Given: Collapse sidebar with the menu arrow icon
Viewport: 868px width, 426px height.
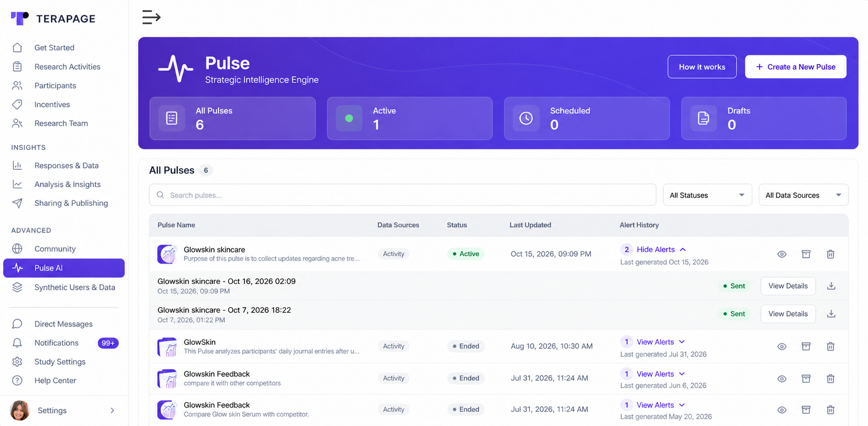Looking at the screenshot, I should click(151, 17).
